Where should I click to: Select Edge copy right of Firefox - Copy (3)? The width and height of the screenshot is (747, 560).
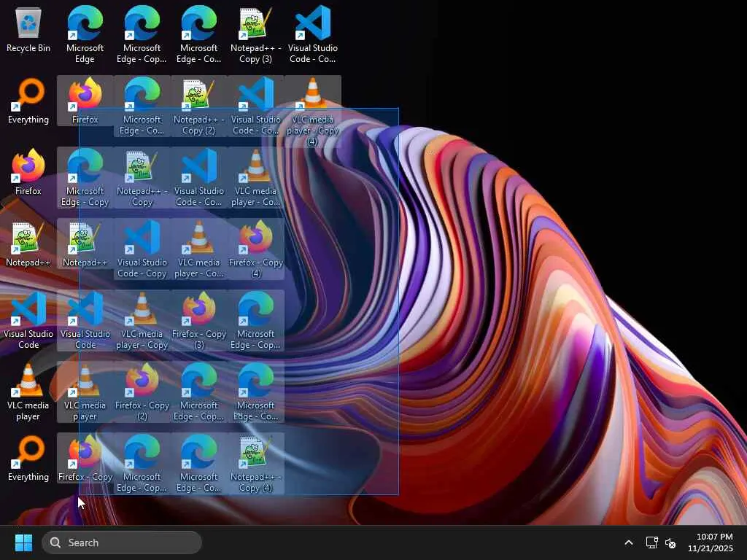click(256, 320)
